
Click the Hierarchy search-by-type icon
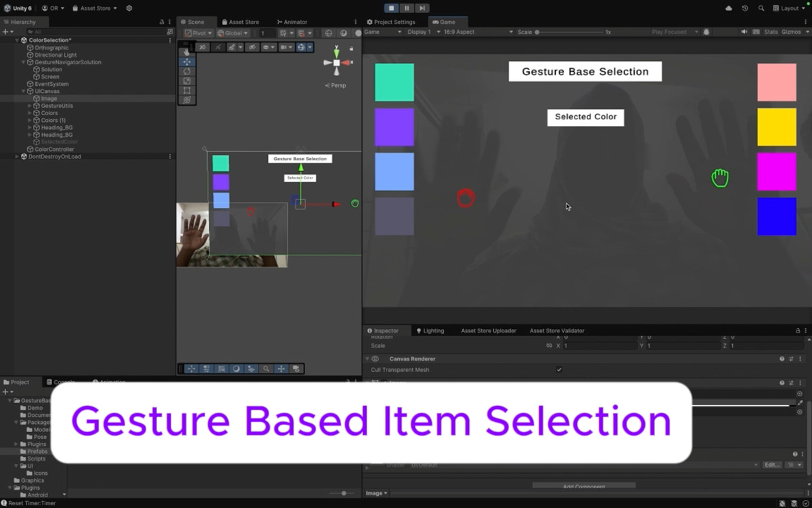coord(170,32)
